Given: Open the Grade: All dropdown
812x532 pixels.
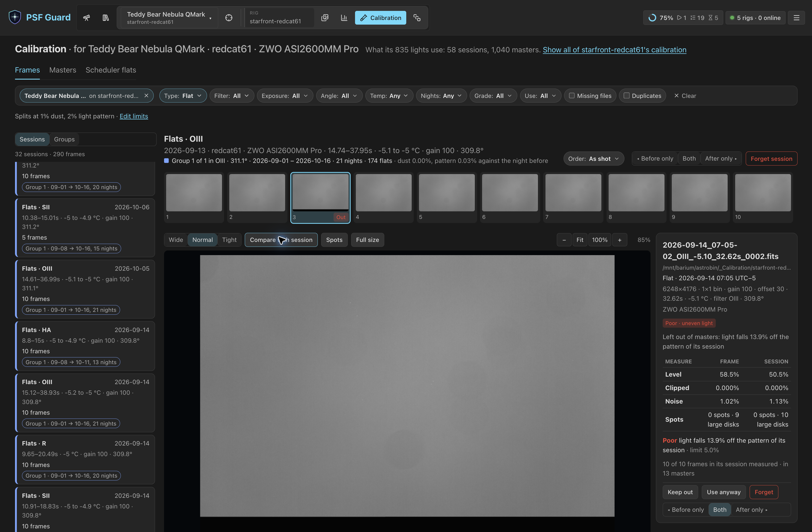Looking at the screenshot, I should tap(493, 96).
